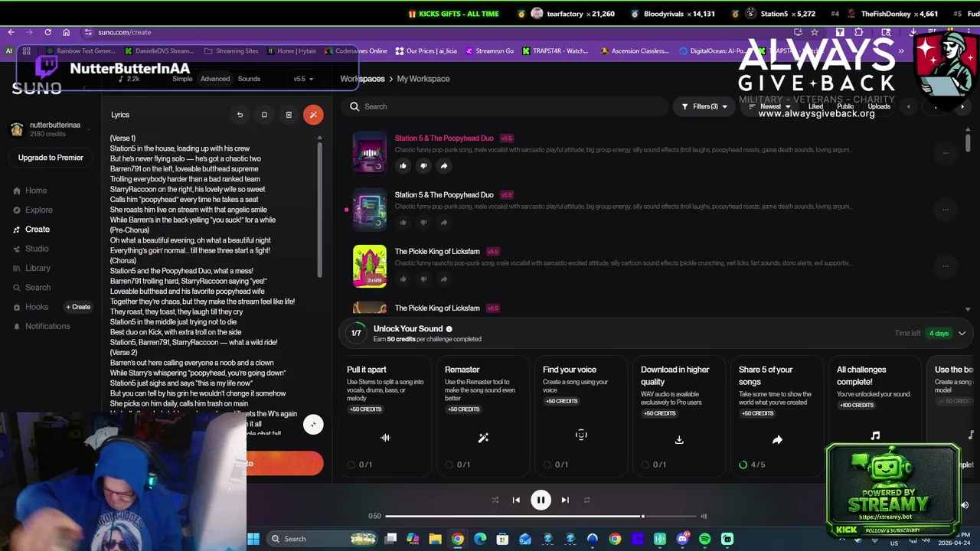This screenshot has height=551, width=980.
Task: Click the wand icon in Remaster card
Action: [x=483, y=438]
